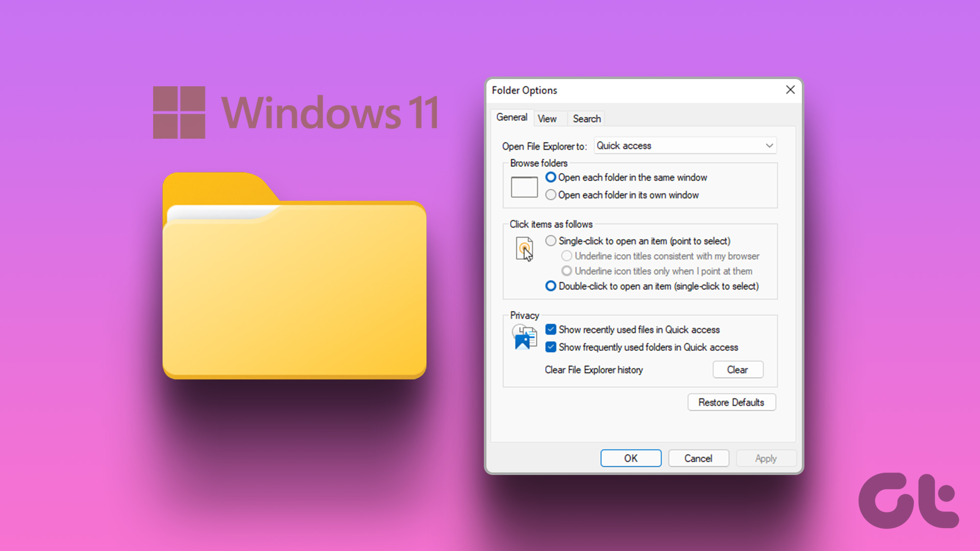The width and height of the screenshot is (980, 551).
Task: Click the Privacy quick access icon
Action: click(524, 337)
